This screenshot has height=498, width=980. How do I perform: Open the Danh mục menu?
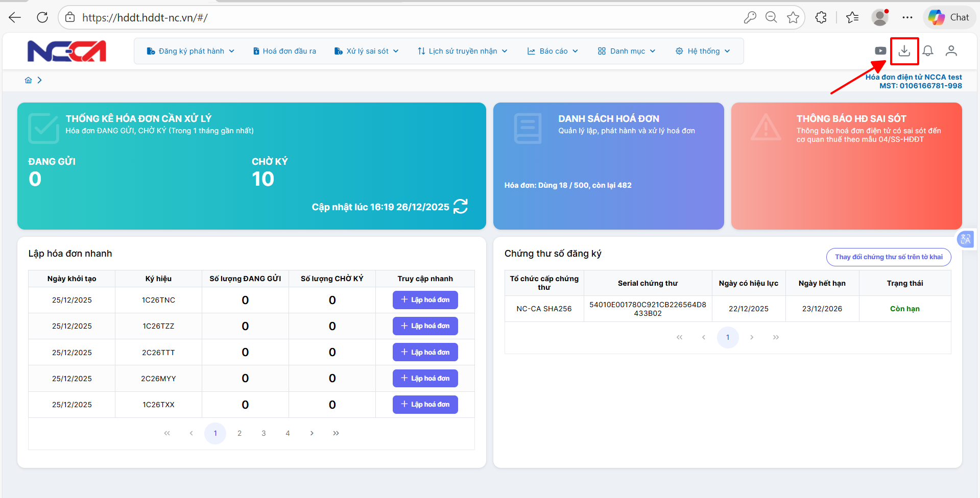[x=626, y=51]
